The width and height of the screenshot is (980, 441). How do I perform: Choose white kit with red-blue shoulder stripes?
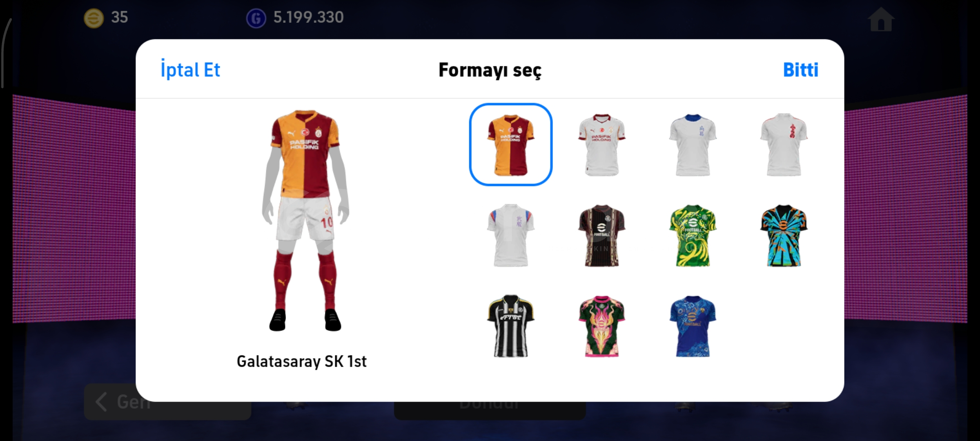pos(510,235)
